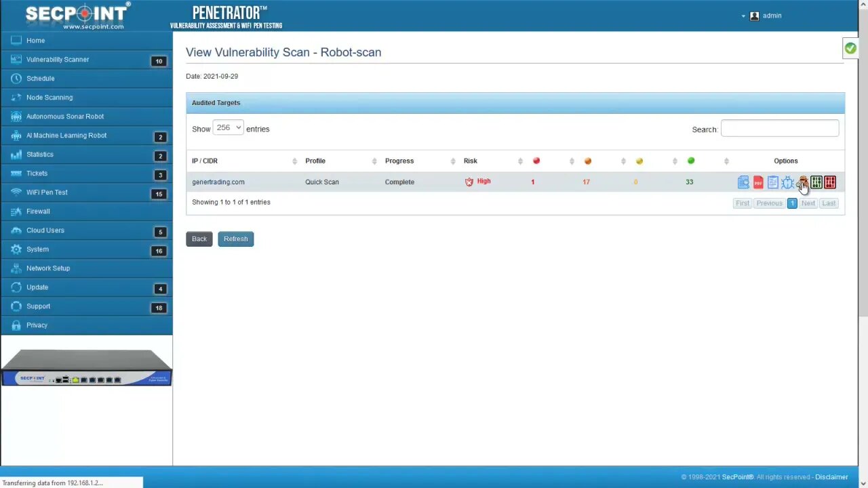Select Firewall in the sidebar
This screenshot has width=868, height=488.
click(x=86, y=211)
